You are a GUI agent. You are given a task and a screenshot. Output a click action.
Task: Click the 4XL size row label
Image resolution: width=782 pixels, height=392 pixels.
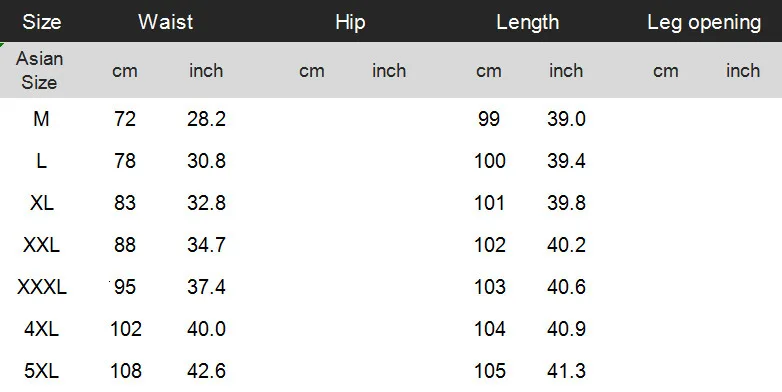pyautogui.click(x=41, y=329)
